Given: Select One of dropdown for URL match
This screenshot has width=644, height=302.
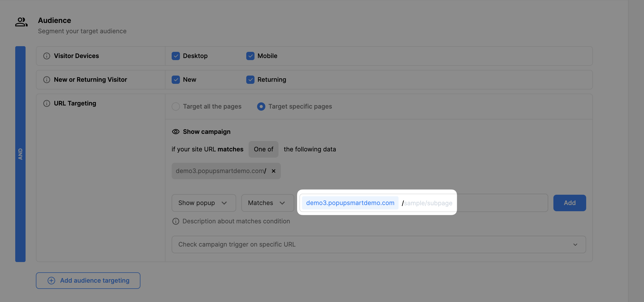Looking at the screenshot, I should (x=263, y=149).
